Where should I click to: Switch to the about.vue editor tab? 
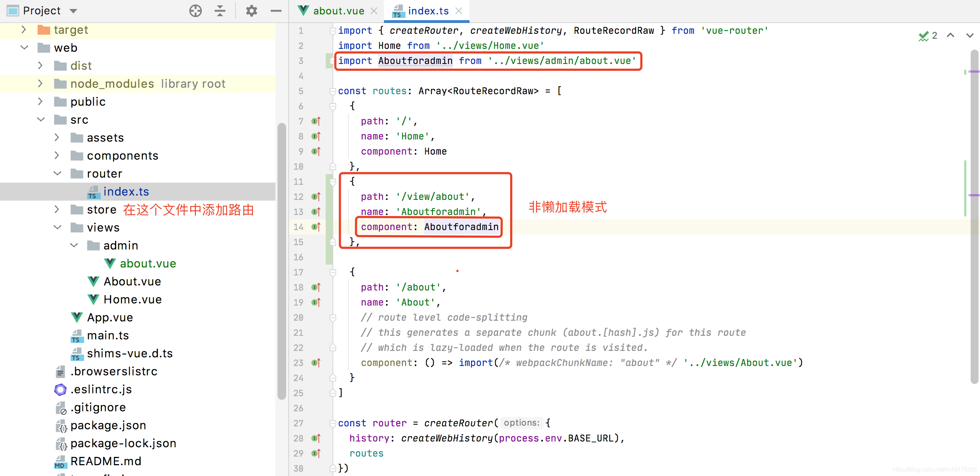(x=338, y=11)
